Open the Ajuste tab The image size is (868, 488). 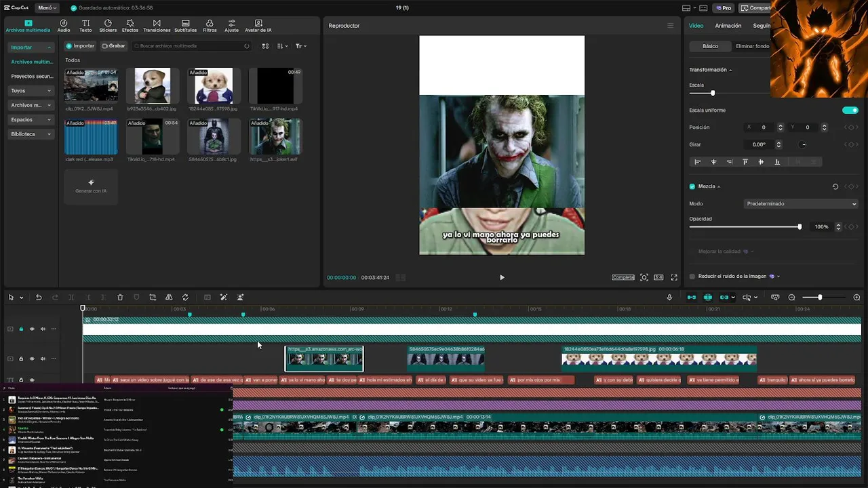(x=232, y=26)
